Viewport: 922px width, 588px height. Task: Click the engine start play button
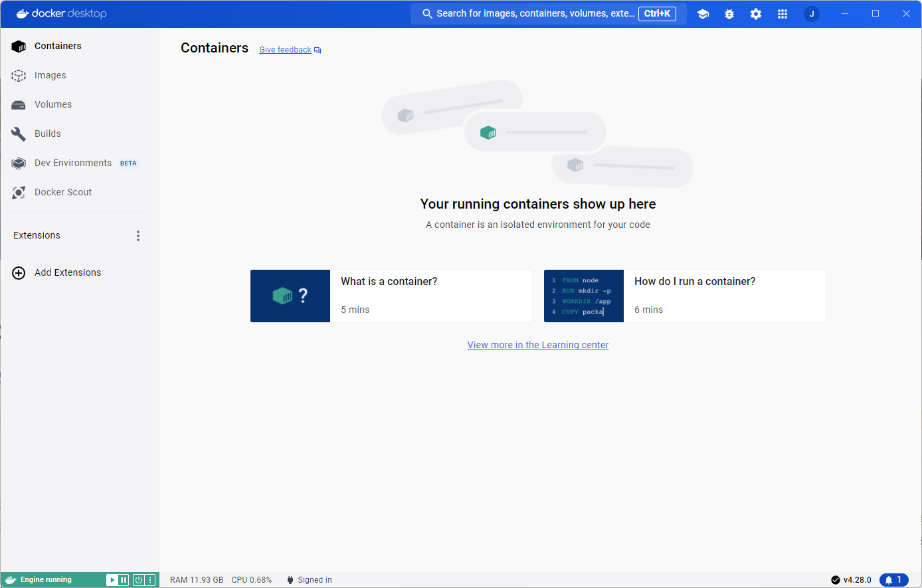click(x=112, y=580)
